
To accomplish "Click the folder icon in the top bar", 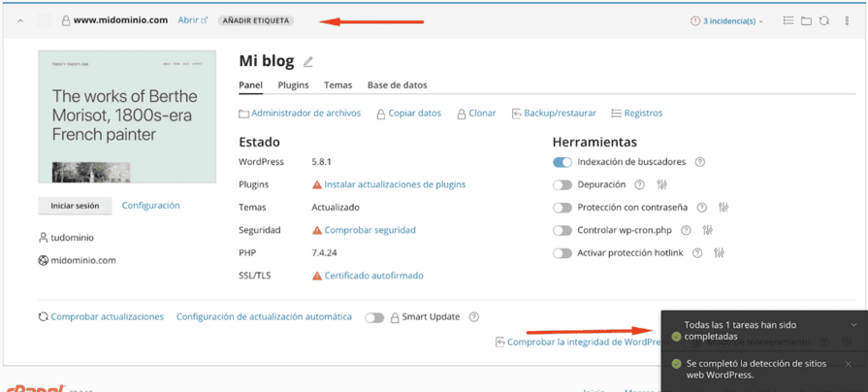I will [x=806, y=20].
